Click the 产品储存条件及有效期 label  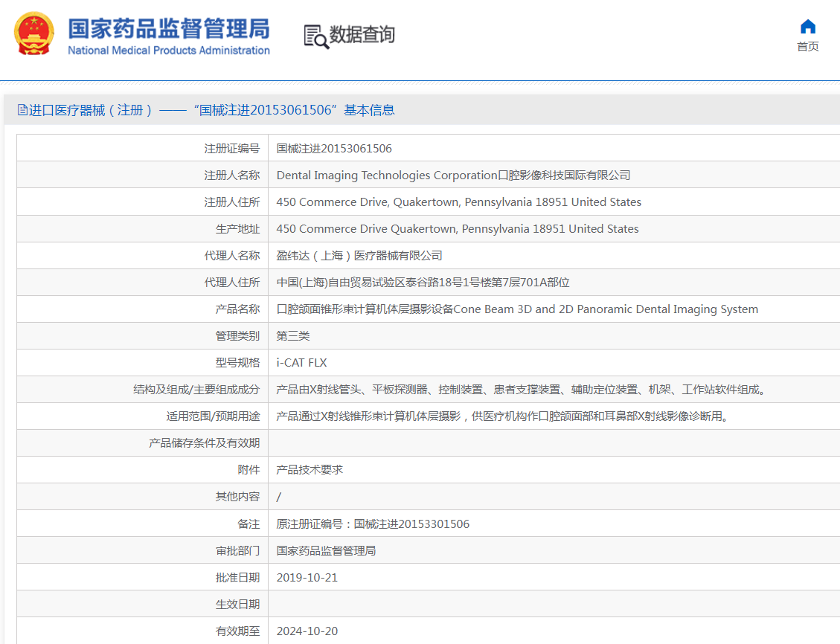point(204,443)
